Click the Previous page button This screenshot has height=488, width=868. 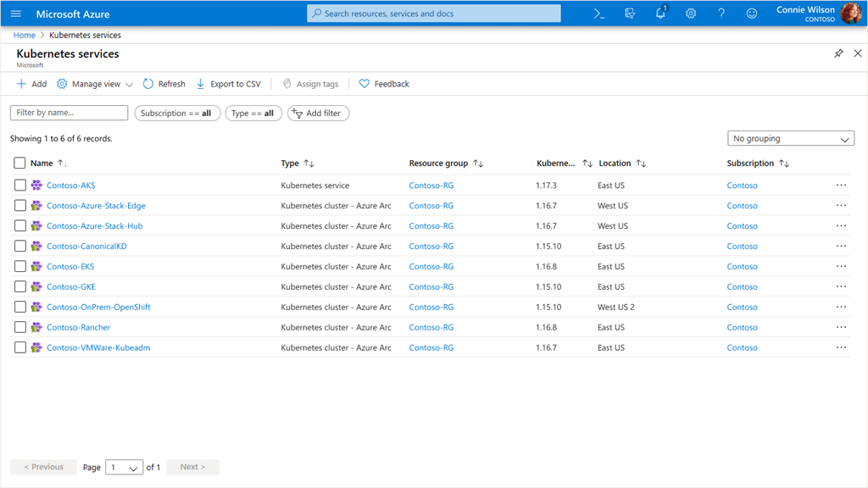click(43, 467)
